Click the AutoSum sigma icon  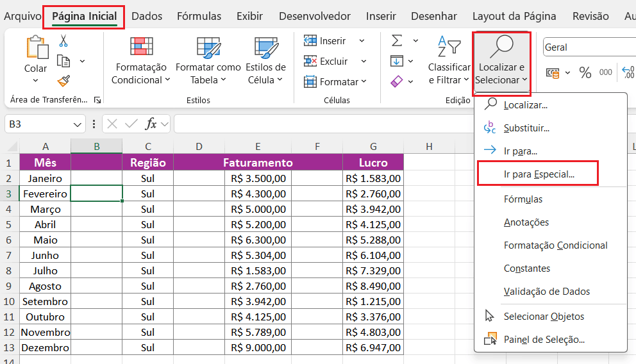pyautogui.click(x=397, y=41)
